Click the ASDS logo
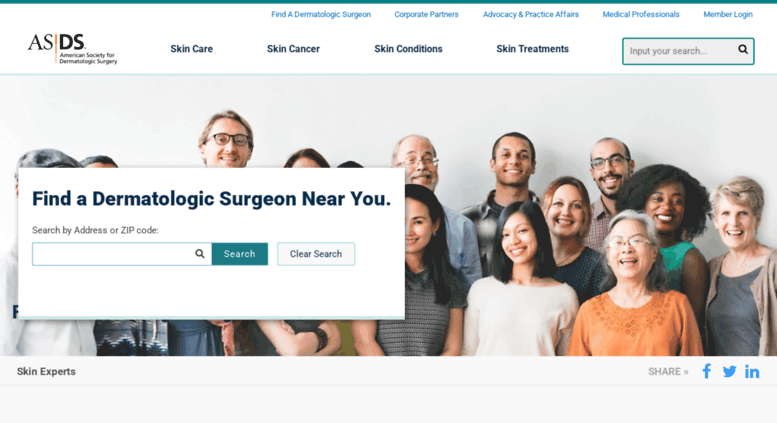 (x=72, y=49)
